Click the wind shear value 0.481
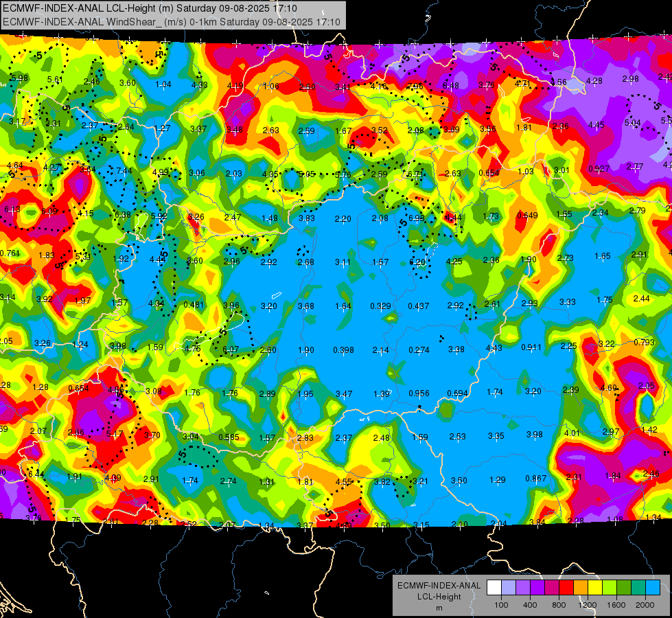Image resolution: width=672 pixels, height=618 pixels. point(194,304)
